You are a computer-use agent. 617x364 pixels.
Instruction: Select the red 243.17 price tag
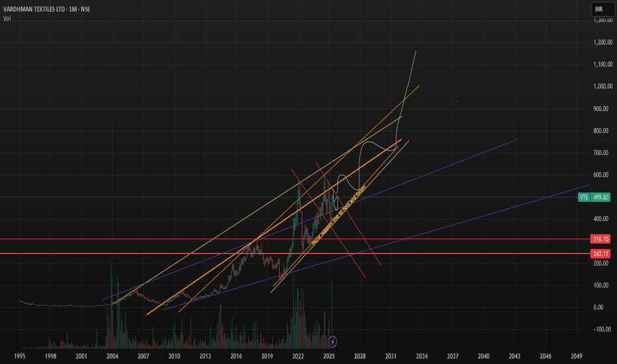(600, 254)
